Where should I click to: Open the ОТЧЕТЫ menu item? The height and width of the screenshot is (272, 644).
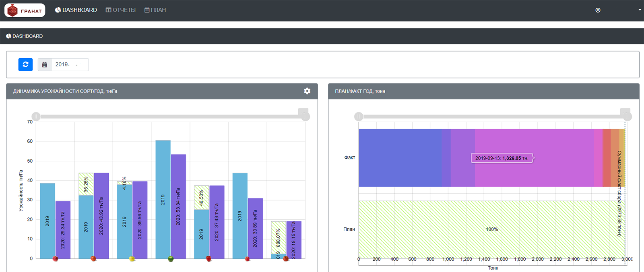[x=121, y=10]
